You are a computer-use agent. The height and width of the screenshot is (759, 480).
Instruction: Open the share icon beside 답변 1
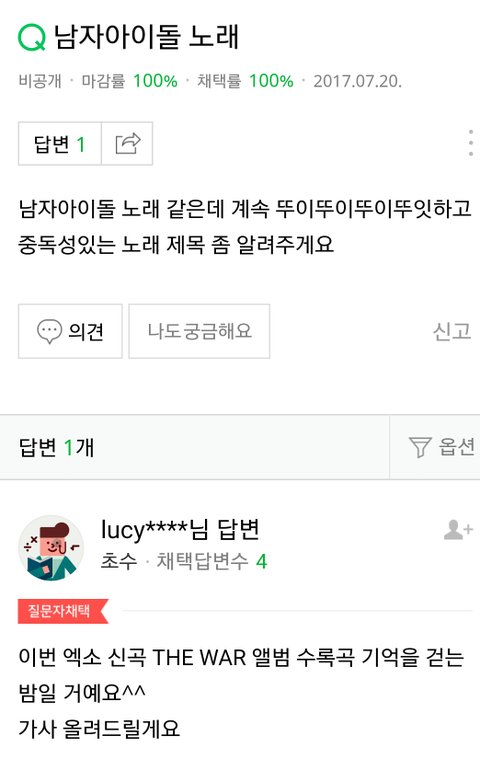[x=127, y=144]
